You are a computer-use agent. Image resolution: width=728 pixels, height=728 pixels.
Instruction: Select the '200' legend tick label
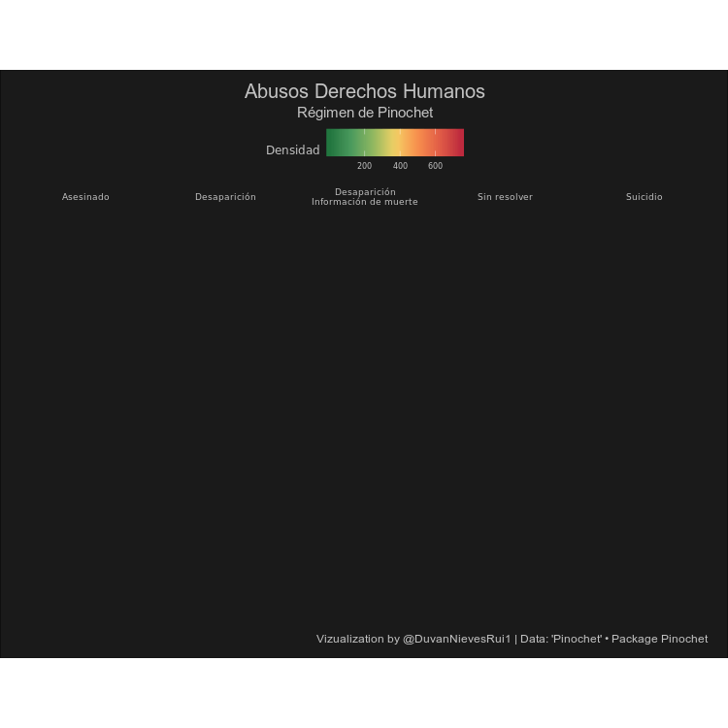(x=364, y=166)
